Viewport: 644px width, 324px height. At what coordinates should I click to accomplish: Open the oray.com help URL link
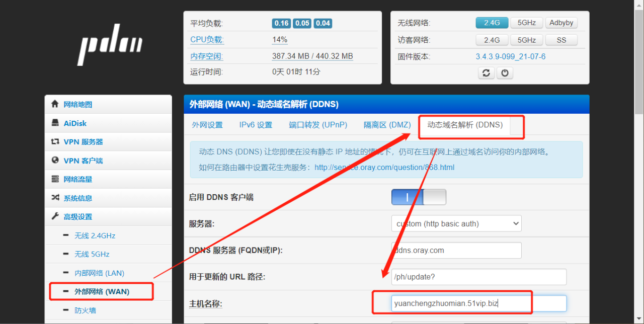(x=384, y=167)
